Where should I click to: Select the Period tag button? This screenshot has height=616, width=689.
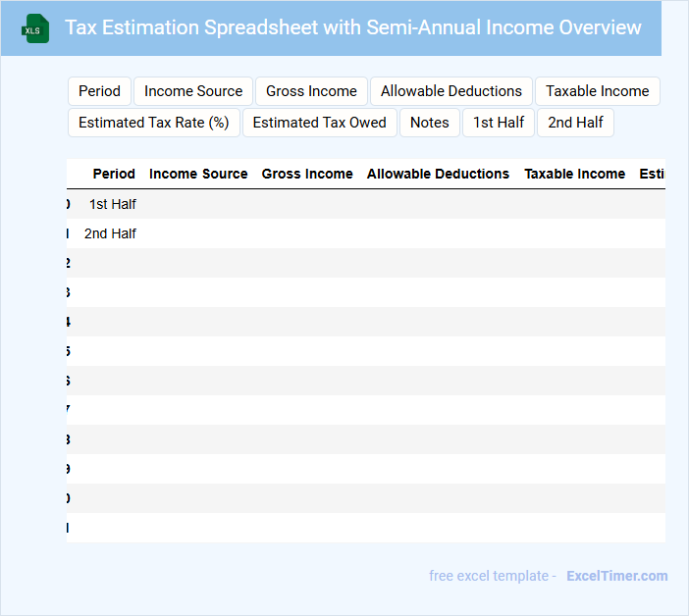tap(99, 91)
